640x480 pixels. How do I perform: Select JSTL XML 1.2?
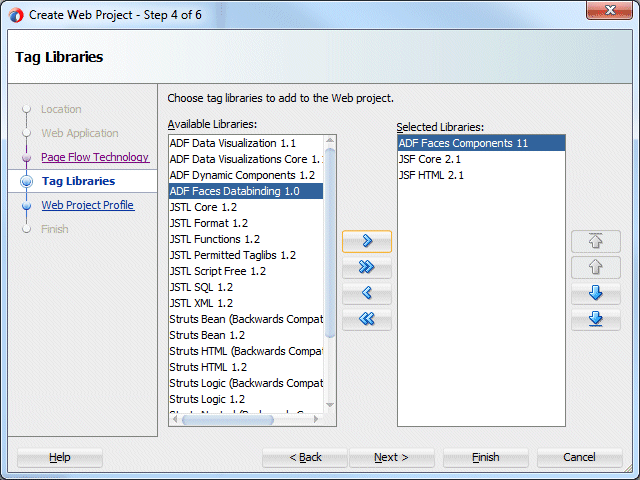pyautogui.click(x=246, y=303)
